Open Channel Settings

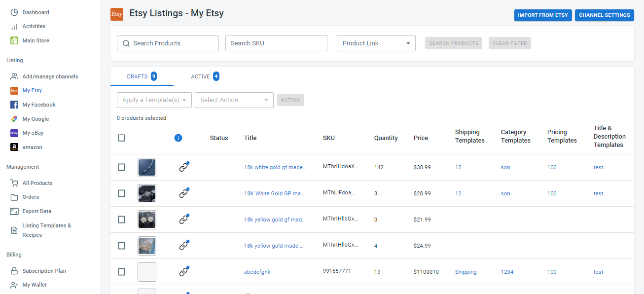[x=604, y=15]
